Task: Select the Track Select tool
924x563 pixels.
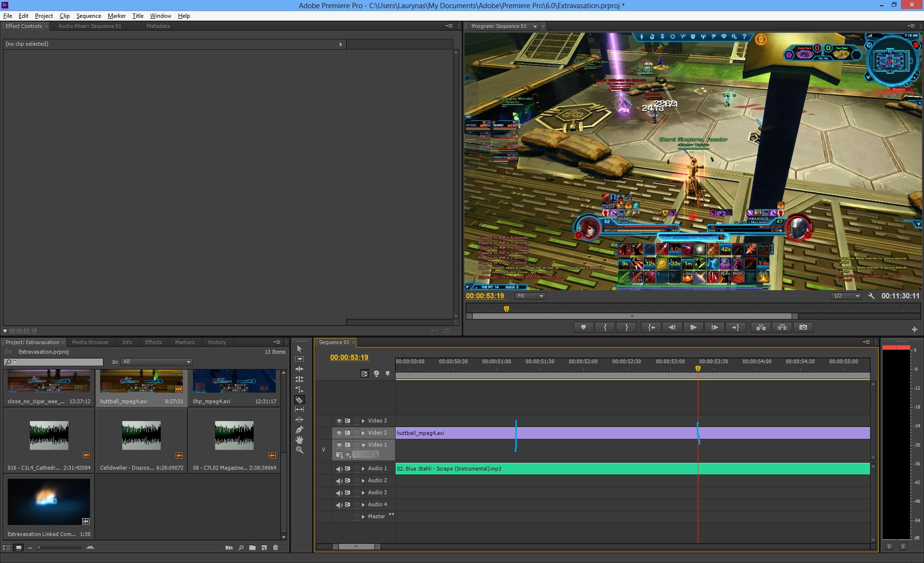Action: pos(299,359)
